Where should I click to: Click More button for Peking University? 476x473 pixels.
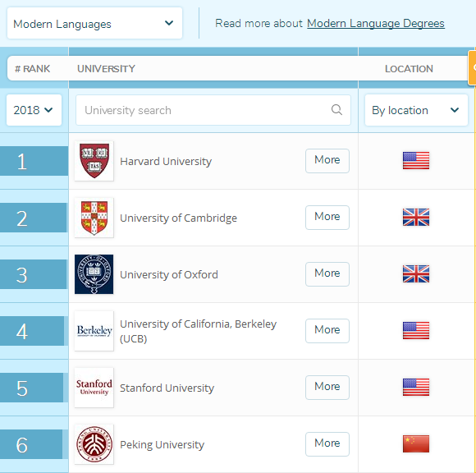327,444
